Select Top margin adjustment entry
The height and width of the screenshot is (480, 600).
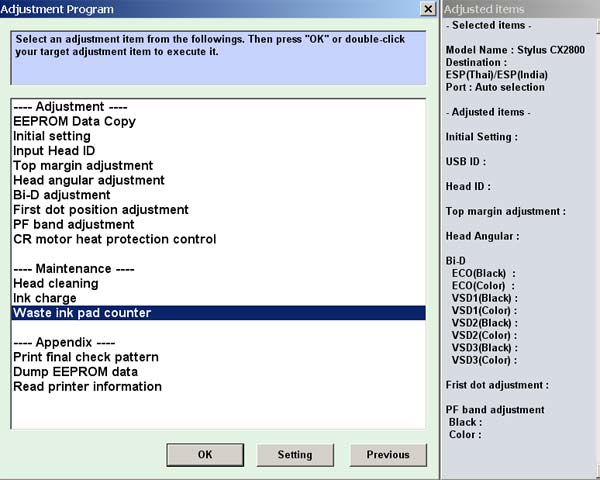(83, 165)
